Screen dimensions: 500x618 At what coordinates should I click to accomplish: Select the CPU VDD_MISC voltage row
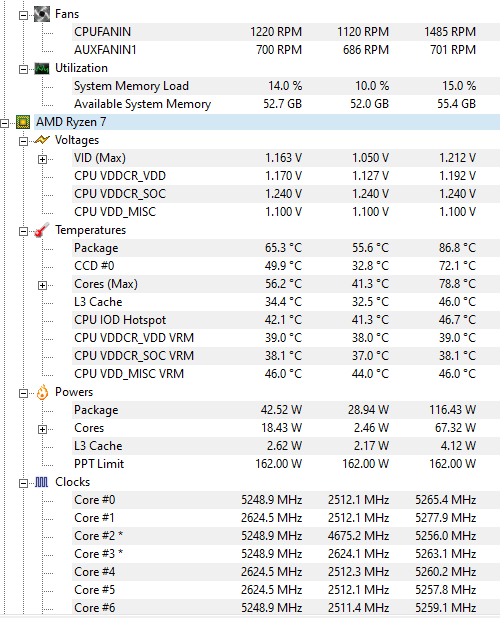pos(286,212)
